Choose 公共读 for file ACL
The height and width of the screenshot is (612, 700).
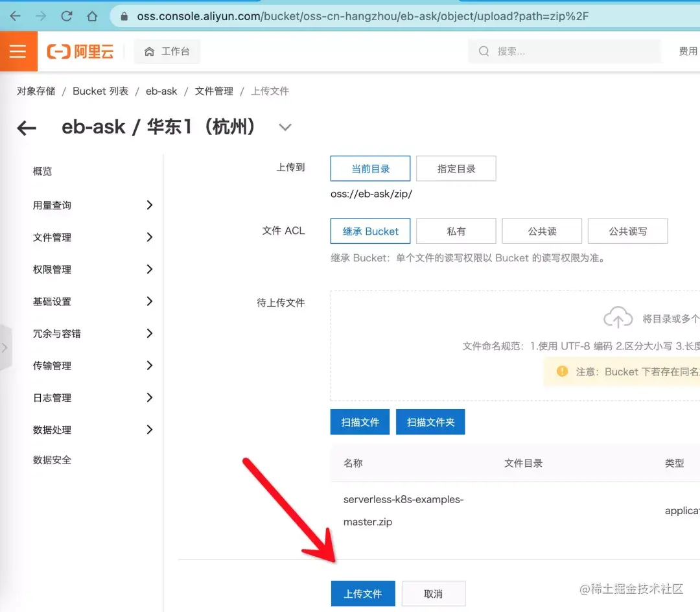542,231
